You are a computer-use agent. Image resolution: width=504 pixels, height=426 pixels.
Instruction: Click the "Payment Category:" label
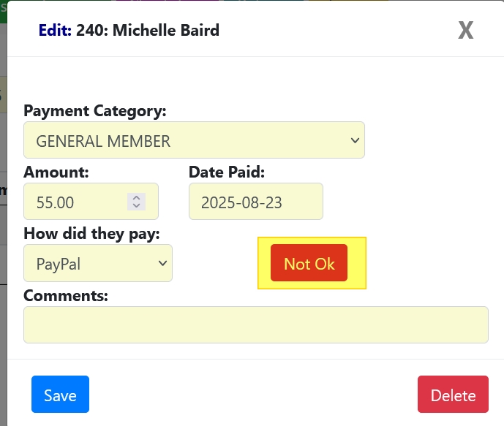[95, 111]
